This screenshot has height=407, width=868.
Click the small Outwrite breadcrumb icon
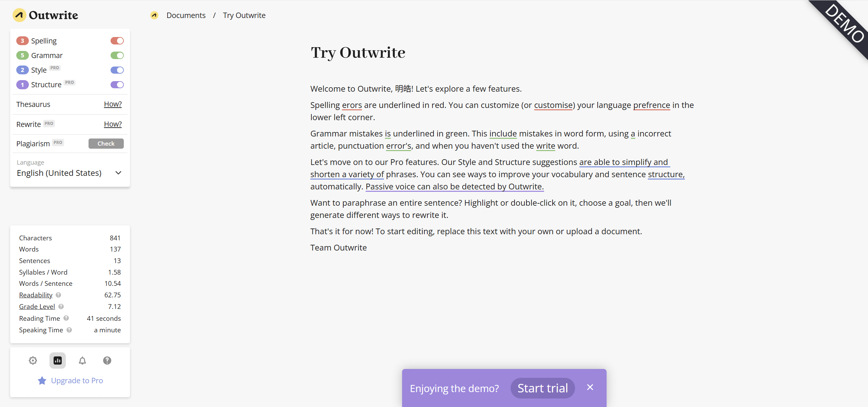[x=154, y=15]
